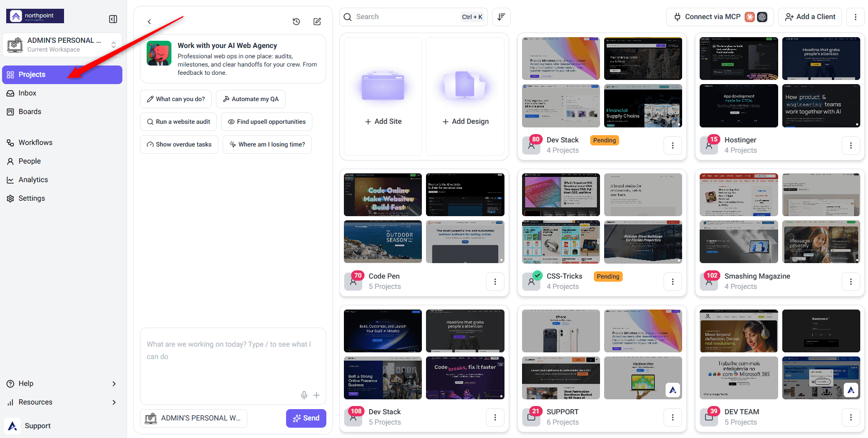Go back with the left chevron

149,22
